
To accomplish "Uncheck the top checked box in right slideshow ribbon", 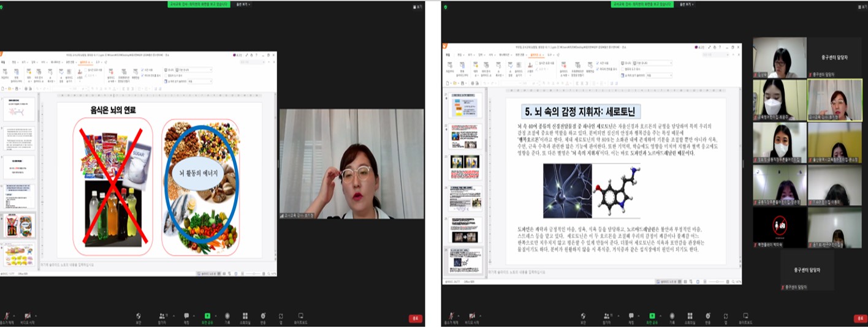I will click(596, 63).
